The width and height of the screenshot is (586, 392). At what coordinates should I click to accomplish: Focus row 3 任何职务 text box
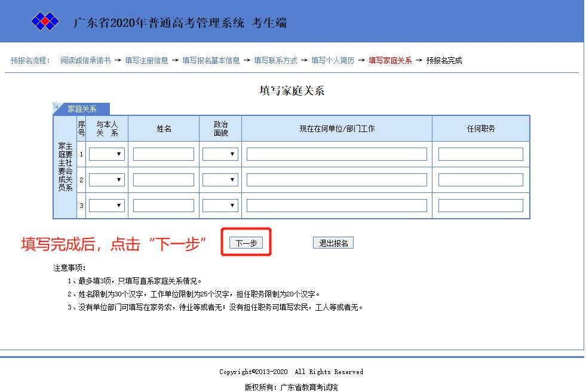[x=480, y=206]
